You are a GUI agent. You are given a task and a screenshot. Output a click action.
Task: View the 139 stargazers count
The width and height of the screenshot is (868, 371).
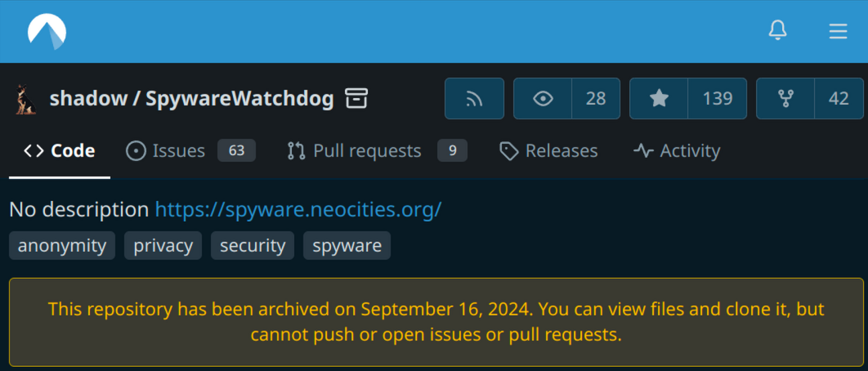718,99
